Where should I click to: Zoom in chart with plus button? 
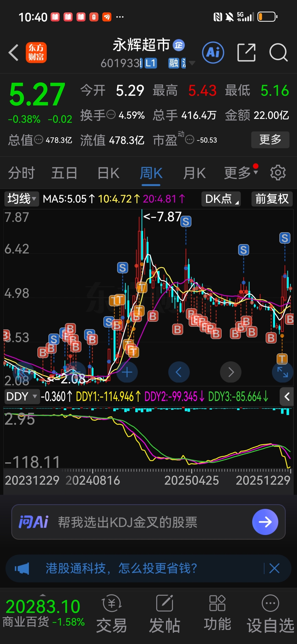[127, 372]
